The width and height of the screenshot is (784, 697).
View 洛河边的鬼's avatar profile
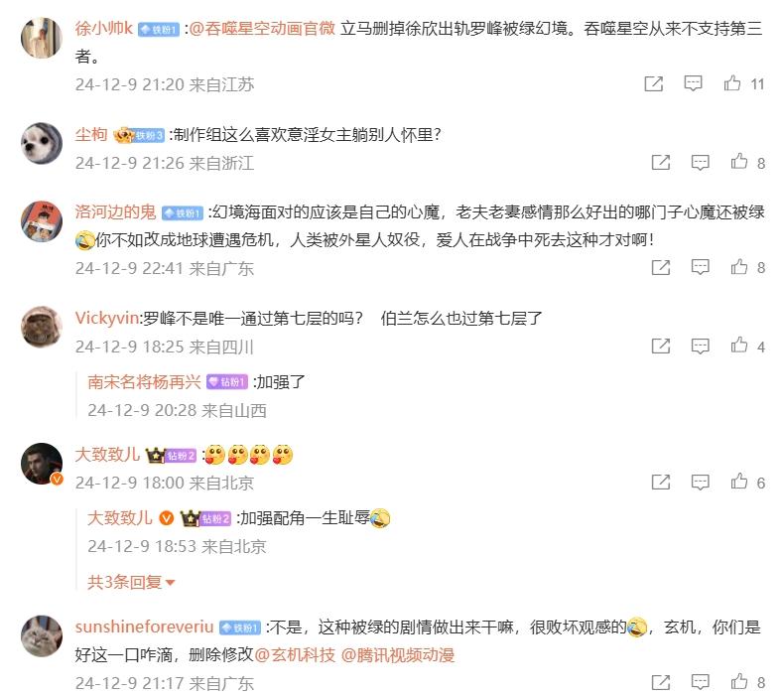42,221
